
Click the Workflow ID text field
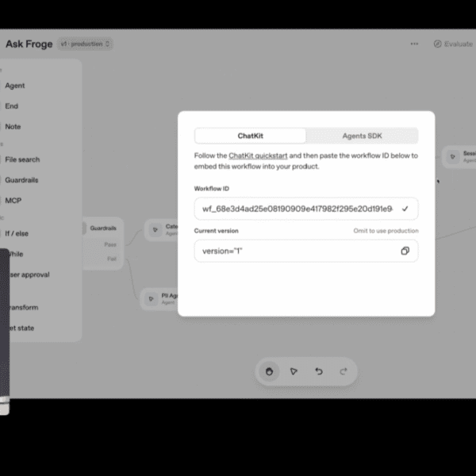(297, 209)
